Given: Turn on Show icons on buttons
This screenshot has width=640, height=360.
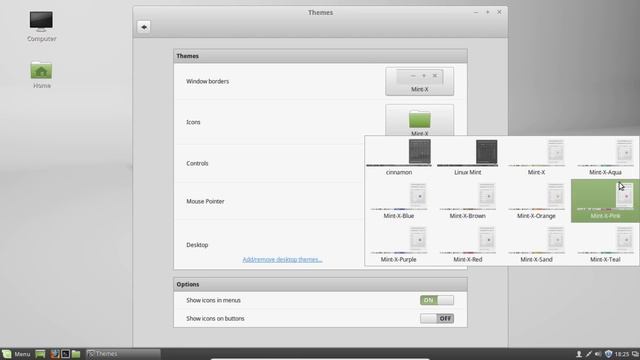Looking at the screenshot, I should pyautogui.click(x=437, y=318).
